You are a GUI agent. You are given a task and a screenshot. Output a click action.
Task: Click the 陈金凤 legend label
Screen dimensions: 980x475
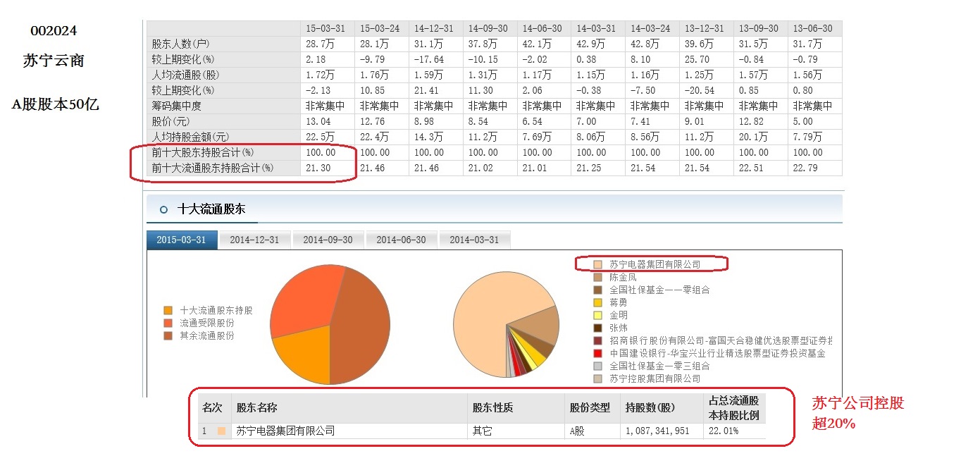tap(624, 277)
